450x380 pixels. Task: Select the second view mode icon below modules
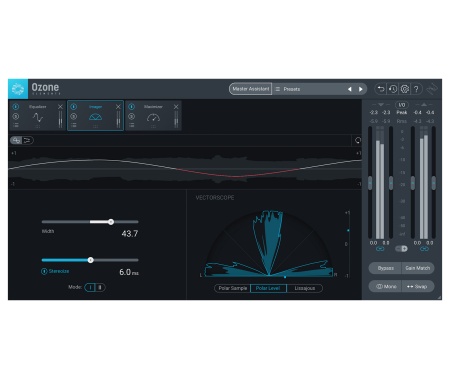coord(27,140)
